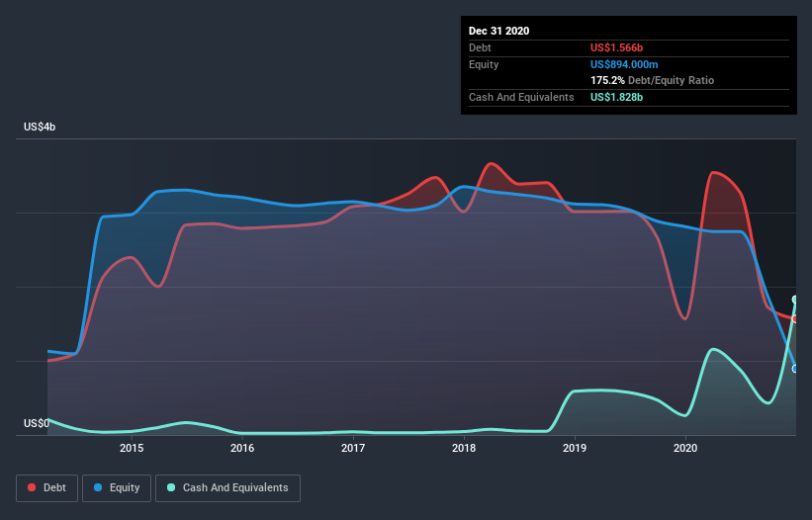Click the Debt endpoint marker at Dec 2020
Image resolution: width=812 pixels, height=520 pixels.
click(x=795, y=318)
